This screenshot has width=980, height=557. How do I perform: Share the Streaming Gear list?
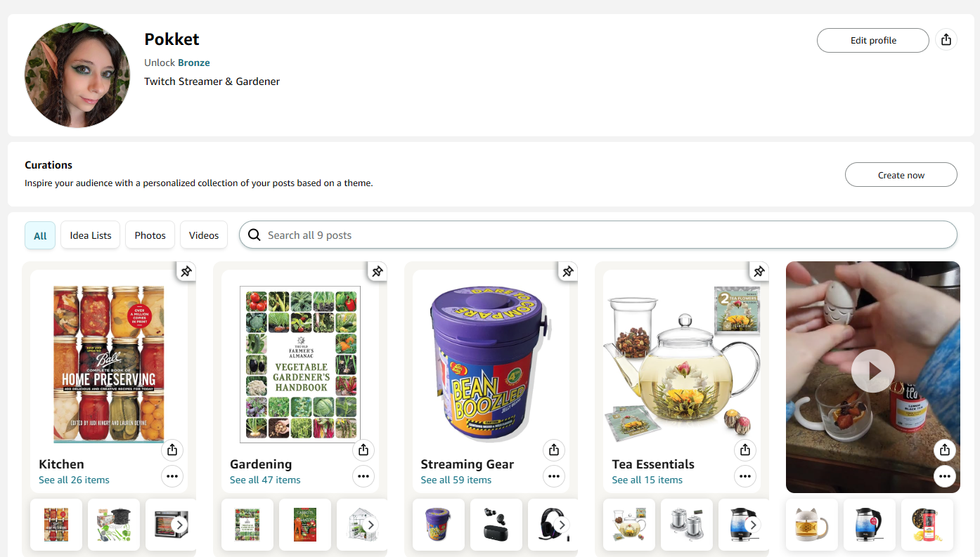pyautogui.click(x=554, y=450)
